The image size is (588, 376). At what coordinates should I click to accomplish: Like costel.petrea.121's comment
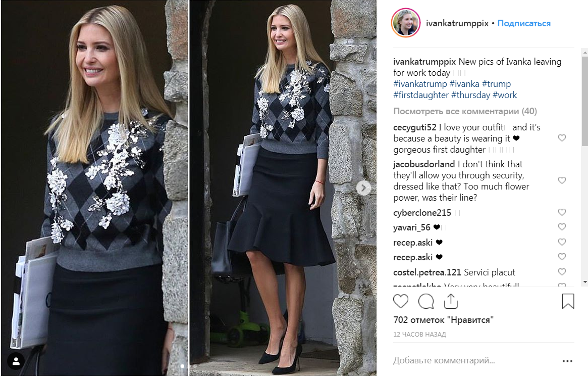pos(562,271)
